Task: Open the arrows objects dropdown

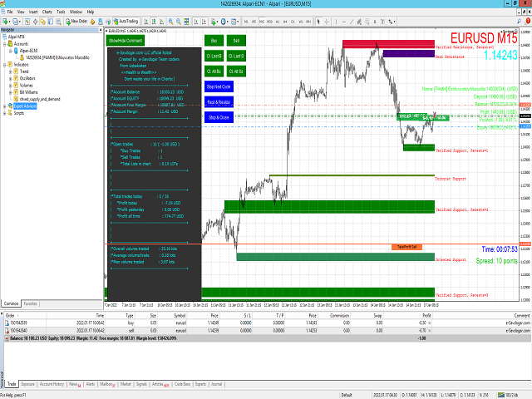Action: (392, 22)
